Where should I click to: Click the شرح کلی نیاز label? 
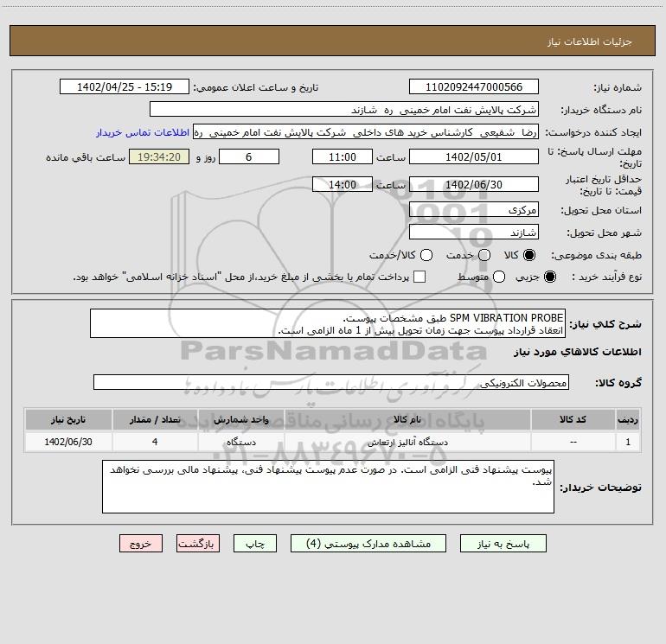(605, 324)
